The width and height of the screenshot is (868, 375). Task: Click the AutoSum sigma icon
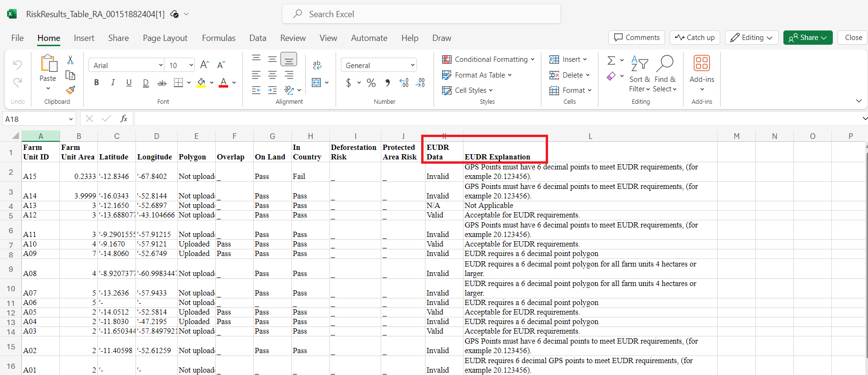[x=611, y=60]
